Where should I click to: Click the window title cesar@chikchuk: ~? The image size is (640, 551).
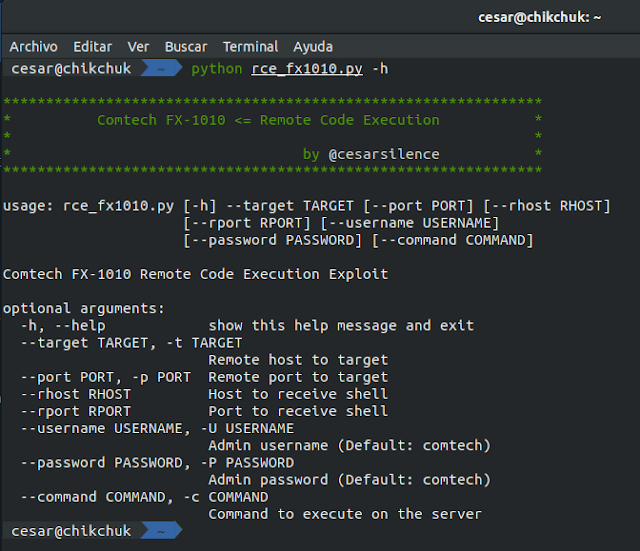539,18
